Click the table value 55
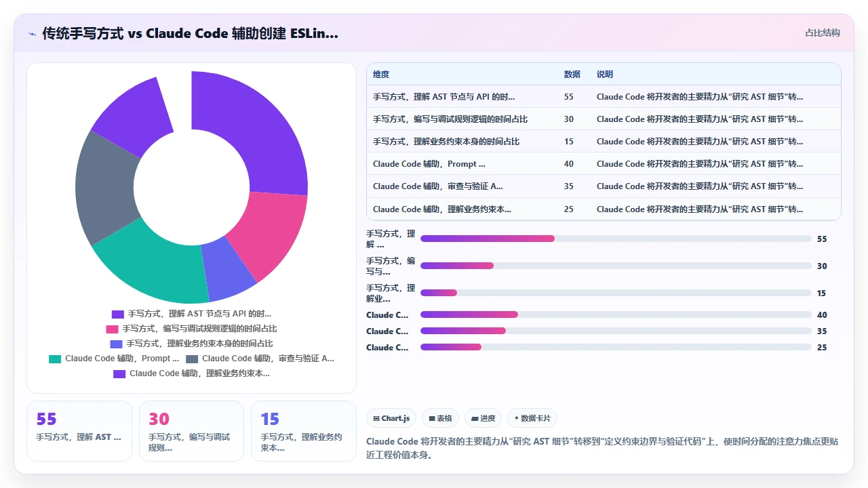868x488 pixels. (569, 97)
